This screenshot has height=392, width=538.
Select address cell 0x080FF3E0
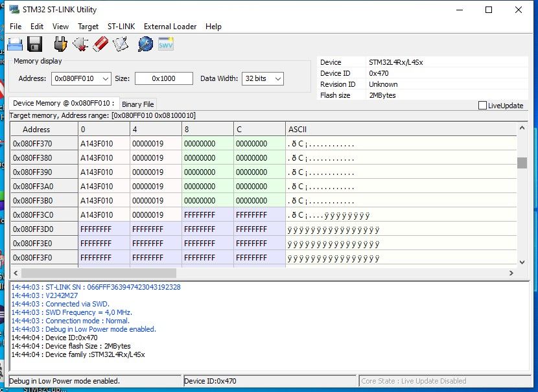click(x=44, y=244)
